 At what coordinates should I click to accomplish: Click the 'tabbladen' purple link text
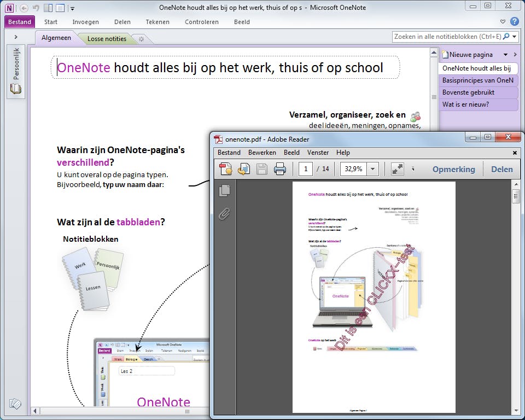(x=138, y=222)
